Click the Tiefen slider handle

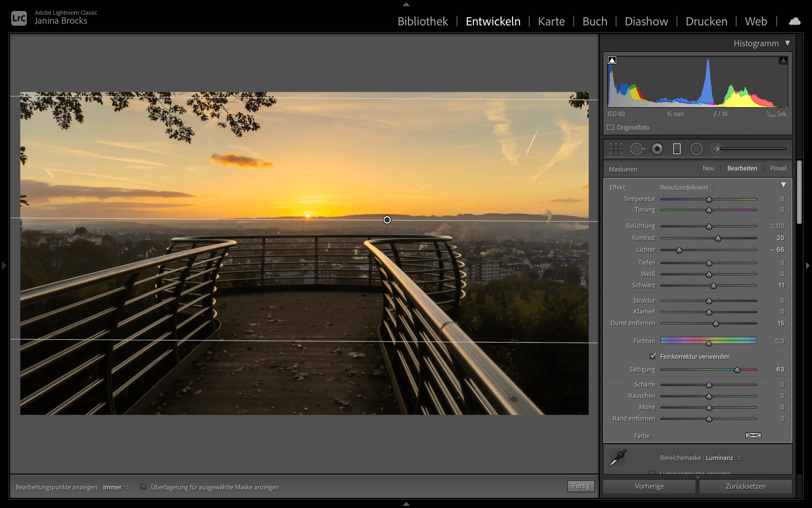(x=709, y=263)
